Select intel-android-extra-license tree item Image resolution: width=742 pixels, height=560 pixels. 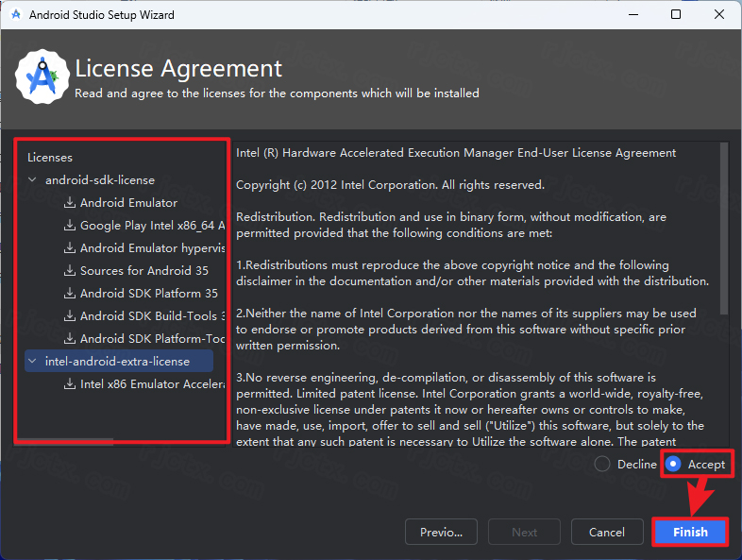click(117, 361)
